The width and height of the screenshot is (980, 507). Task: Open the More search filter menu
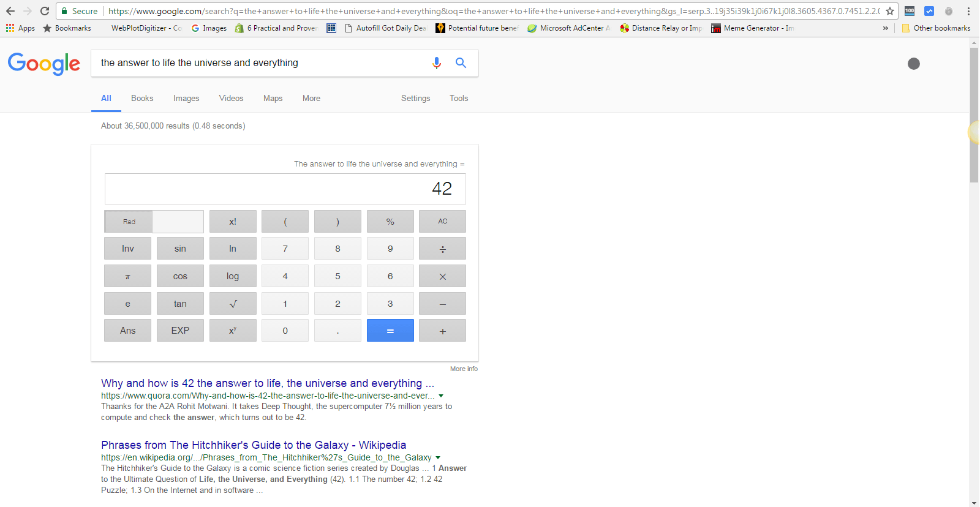click(x=311, y=98)
